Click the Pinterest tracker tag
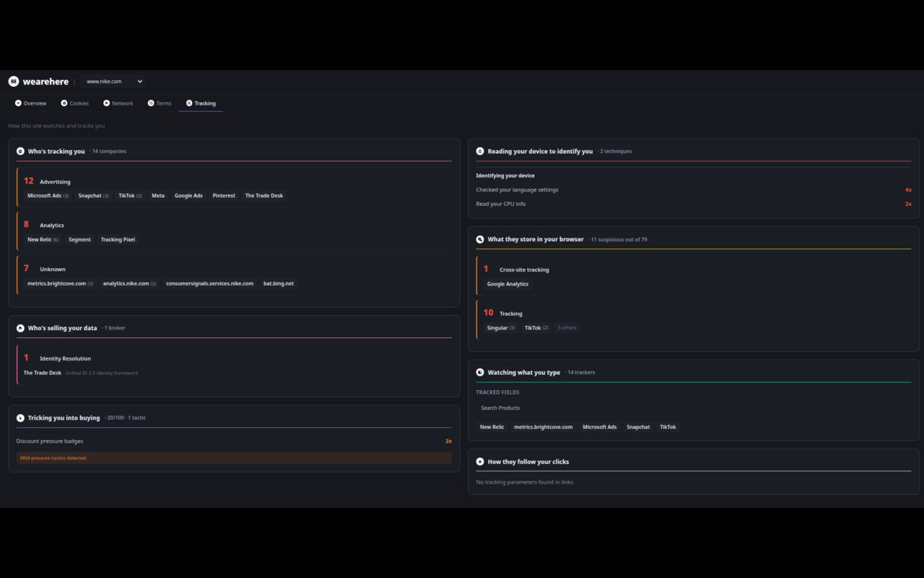Image resolution: width=924 pixels, height=578 pixels. [224, 196]
